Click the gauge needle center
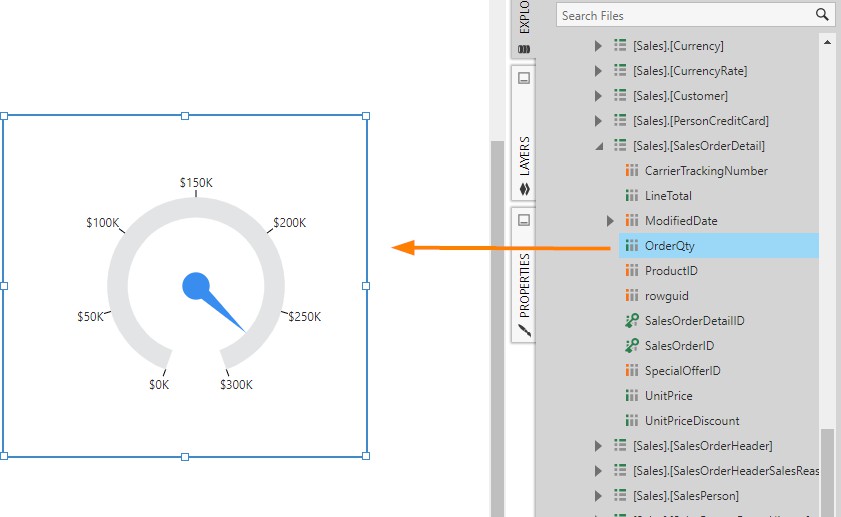 pos(196,286)
